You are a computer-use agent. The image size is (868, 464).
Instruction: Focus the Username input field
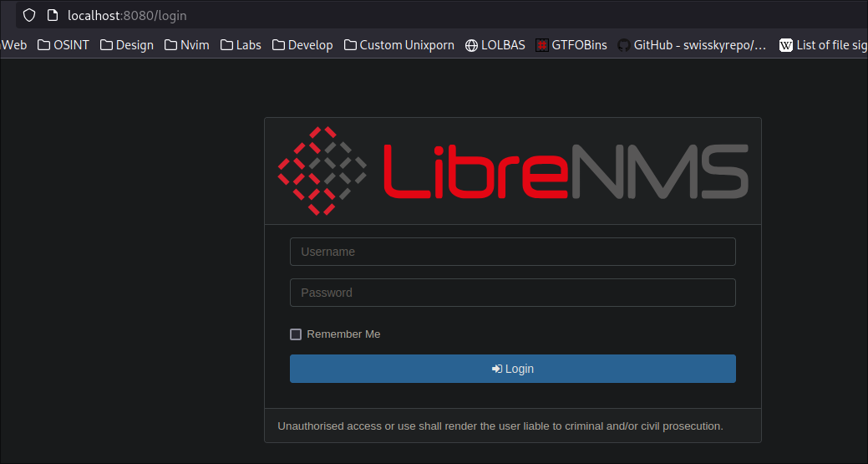512,252
